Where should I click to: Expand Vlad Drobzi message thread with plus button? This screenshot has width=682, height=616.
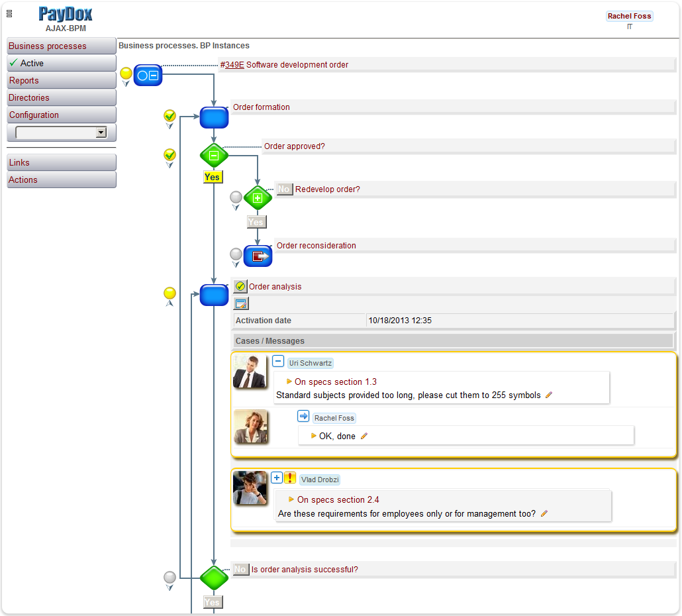(277, 478)
